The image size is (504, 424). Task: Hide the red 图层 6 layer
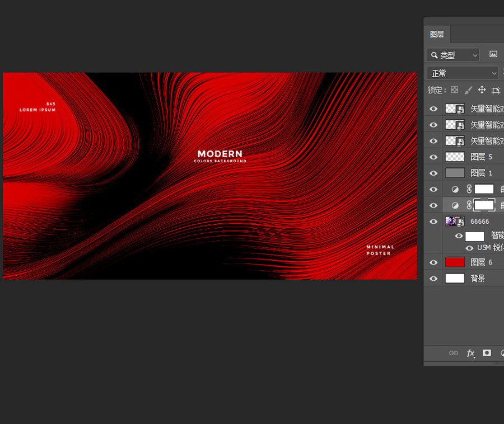[x=433, y=262]
